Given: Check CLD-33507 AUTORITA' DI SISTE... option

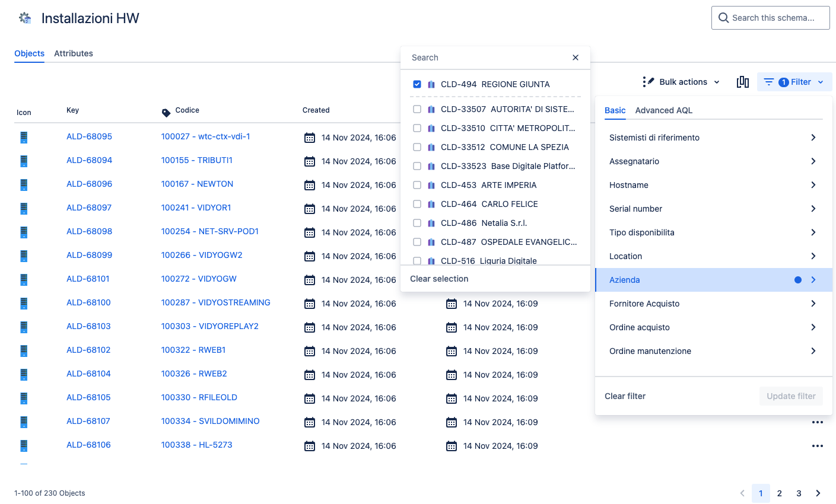Looking at the screenshot, I should tap(417, 109).
